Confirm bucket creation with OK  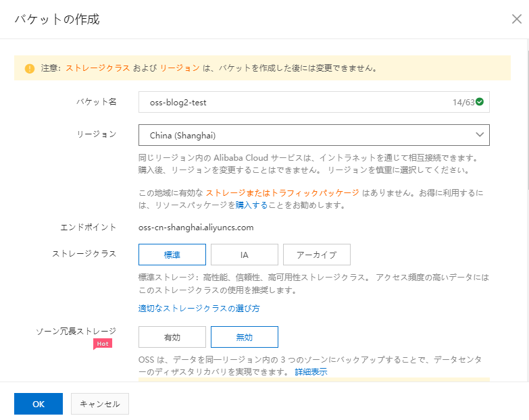pos(39,404)
